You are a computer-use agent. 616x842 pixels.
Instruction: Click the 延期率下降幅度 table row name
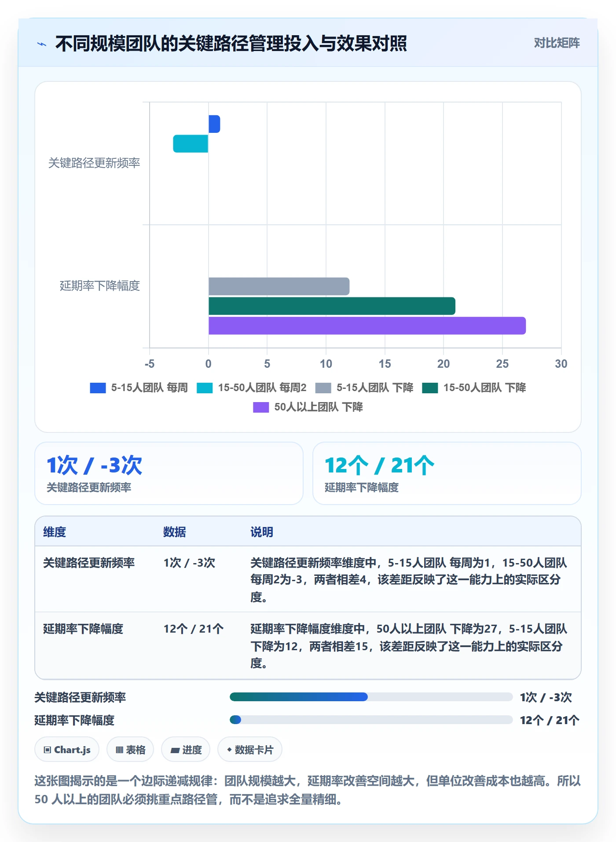[83, 629]
